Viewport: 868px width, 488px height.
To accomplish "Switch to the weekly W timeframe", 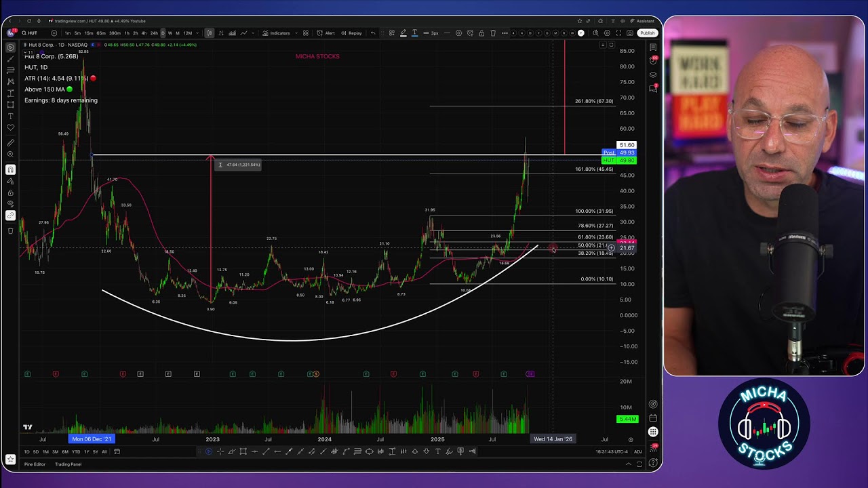I will click(x=170, y=33).
